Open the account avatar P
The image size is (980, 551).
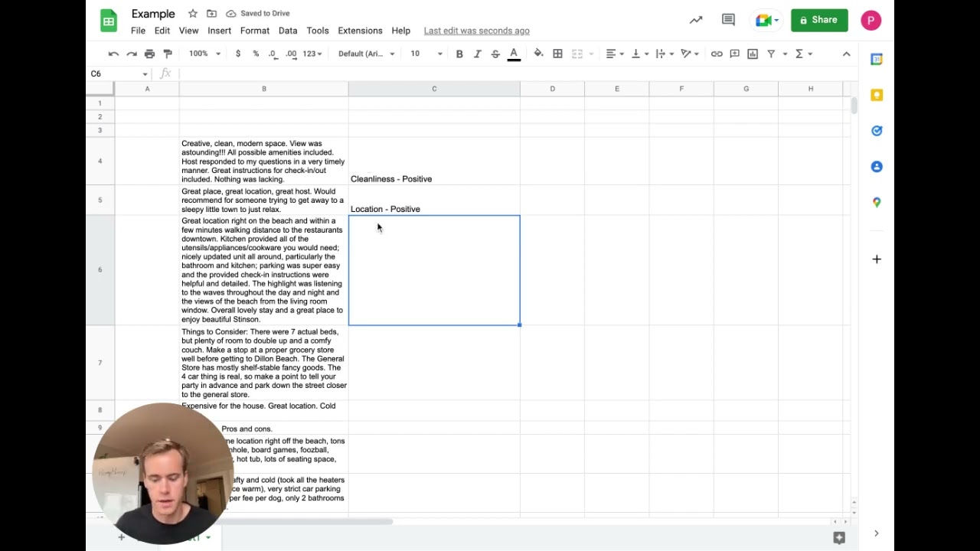point(871,20)
